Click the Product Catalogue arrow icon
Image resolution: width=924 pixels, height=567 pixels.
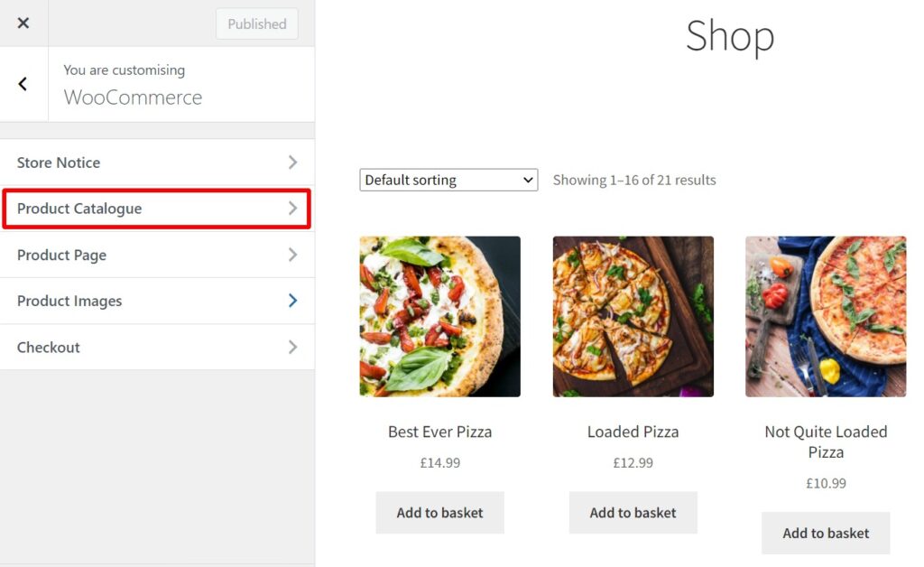(291, 209)
